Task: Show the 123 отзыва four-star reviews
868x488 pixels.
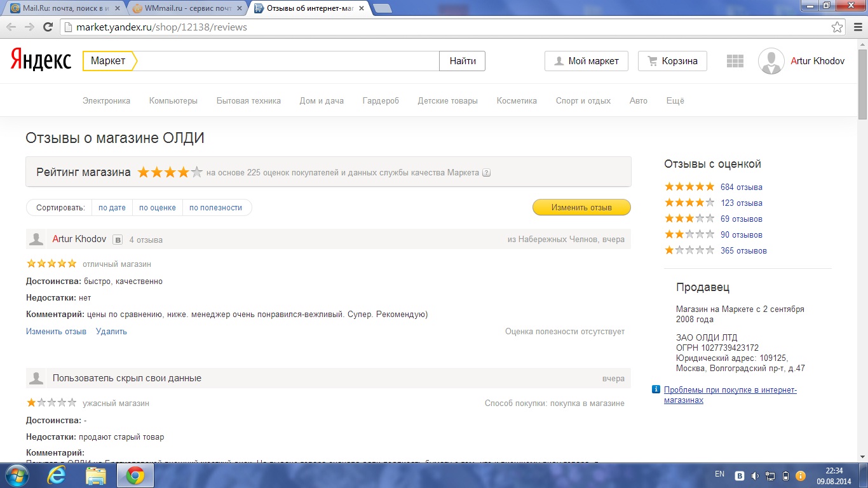Action: coord(742,203)
